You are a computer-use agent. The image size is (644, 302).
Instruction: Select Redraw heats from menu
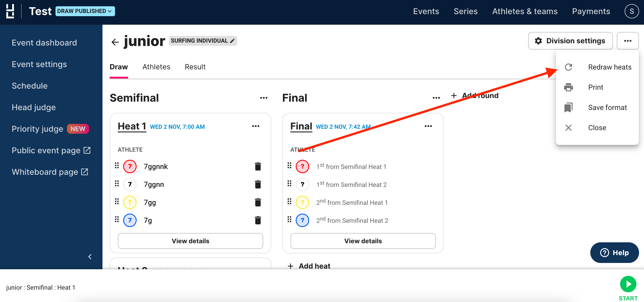[597, 67]
